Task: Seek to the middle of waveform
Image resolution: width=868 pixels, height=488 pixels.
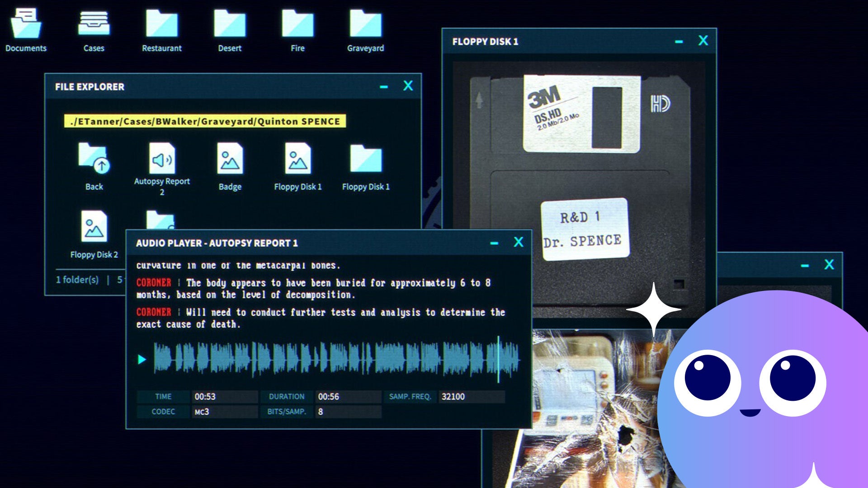Action: [x=336, y=359]
